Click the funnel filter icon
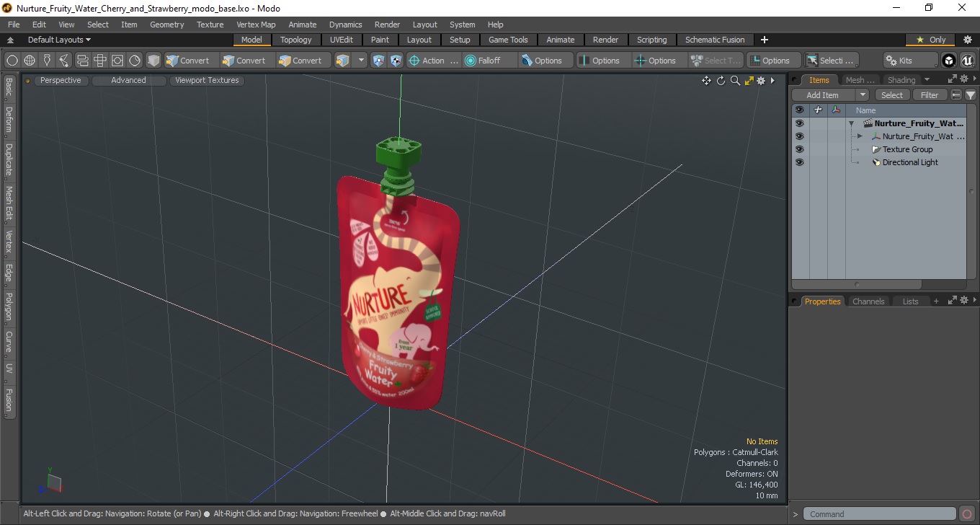The height and width of the screenshot is (525, 980). coord(971,95)
